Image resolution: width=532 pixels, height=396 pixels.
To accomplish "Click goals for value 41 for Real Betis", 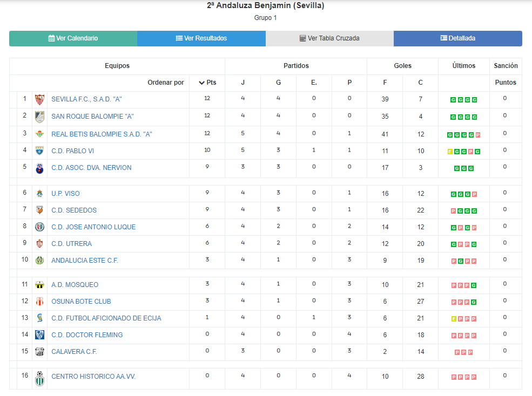I will tap(385, 134).
